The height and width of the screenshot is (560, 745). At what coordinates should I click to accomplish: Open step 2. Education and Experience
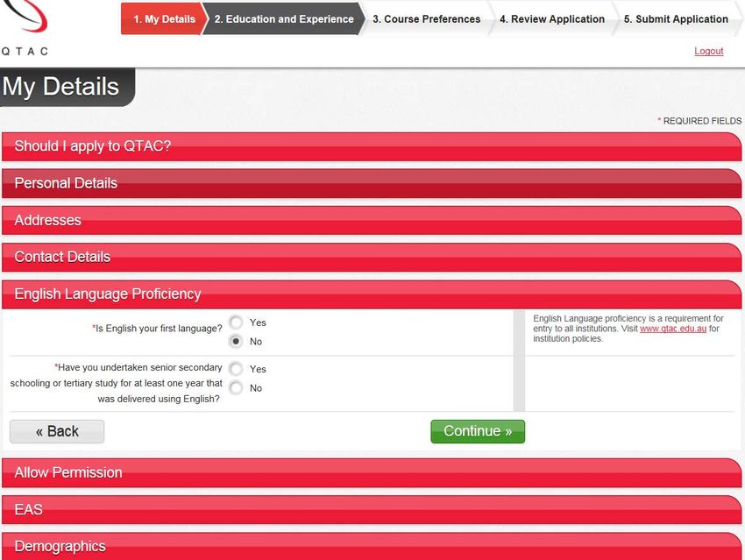point(284,19)
